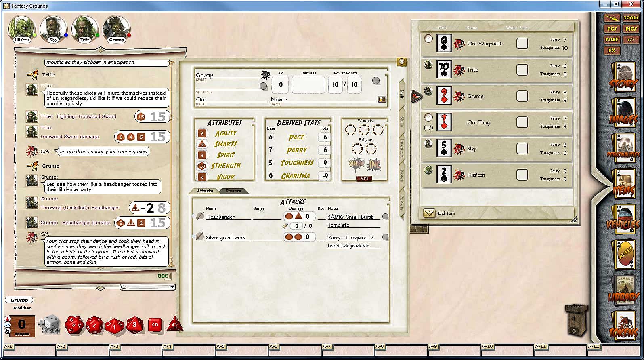Switch to the Powers tab
This screenshot has height=360, width=644.
(233, 191)
